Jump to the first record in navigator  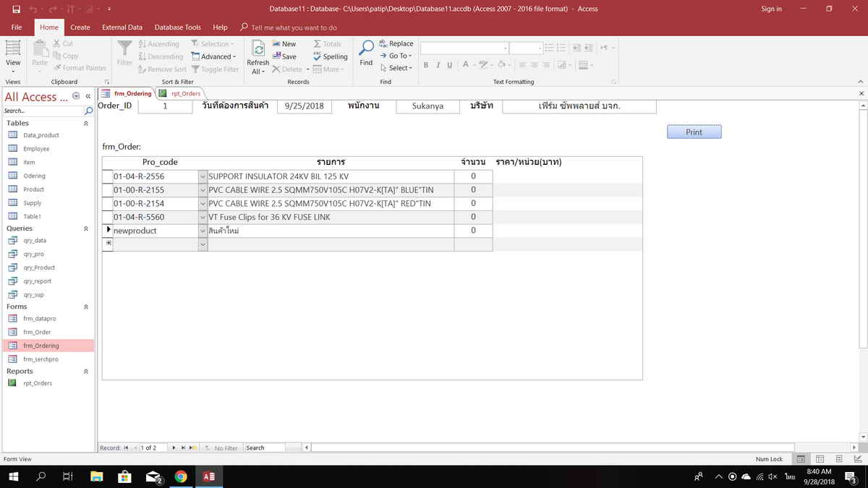pos(126,448)
